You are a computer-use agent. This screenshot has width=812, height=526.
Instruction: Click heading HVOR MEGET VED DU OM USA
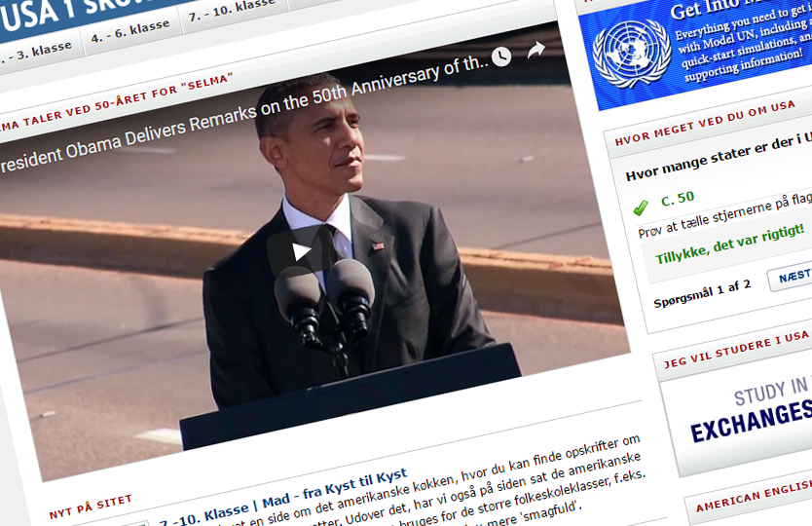click(704, 124)
